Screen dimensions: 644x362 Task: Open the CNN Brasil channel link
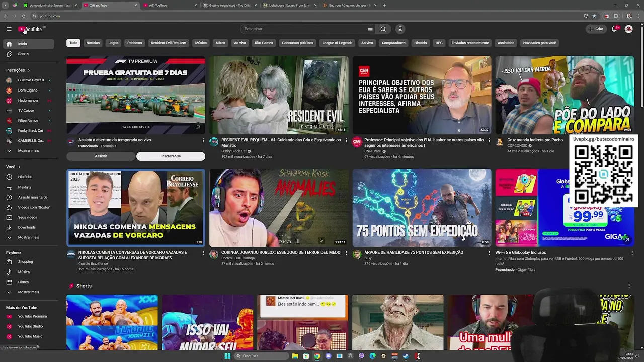(373, 151)
